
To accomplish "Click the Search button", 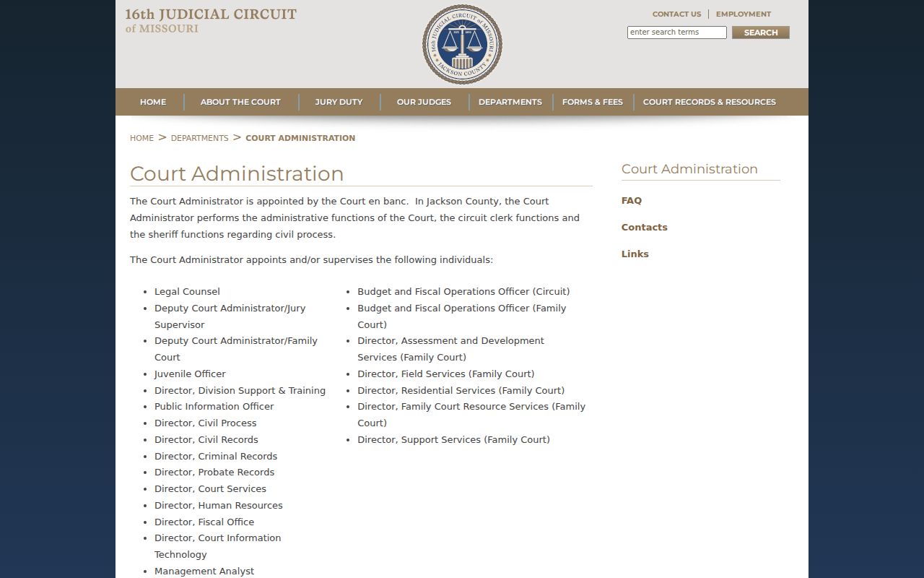I will pos(761,33).
